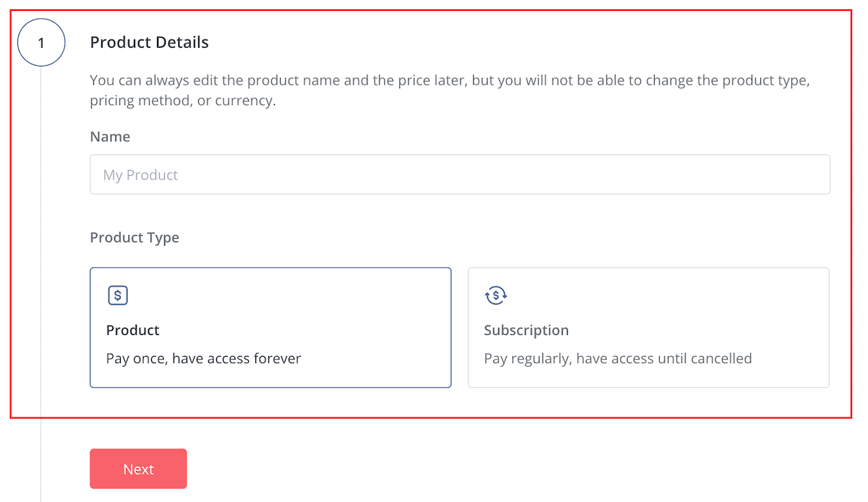
Task: Click the 'Product Details' section header
Action: click(x=149, y=42)
